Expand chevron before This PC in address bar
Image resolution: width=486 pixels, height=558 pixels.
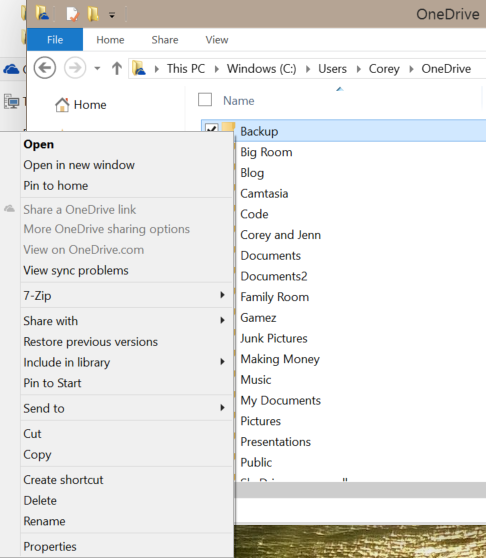157,69
